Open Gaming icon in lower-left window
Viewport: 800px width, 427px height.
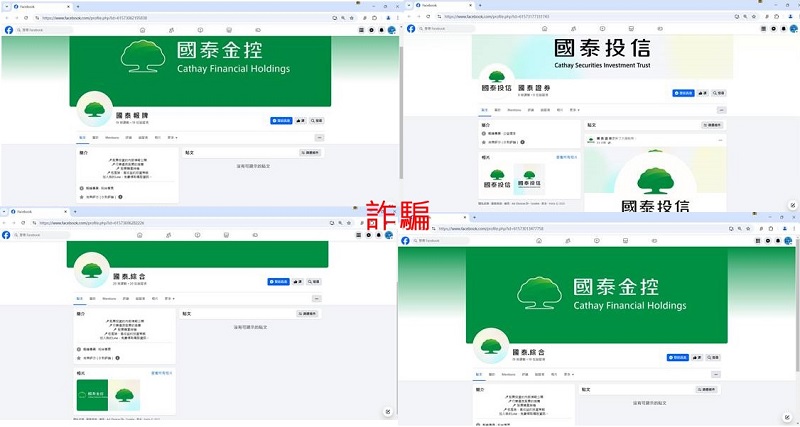(x=255, y=235)
